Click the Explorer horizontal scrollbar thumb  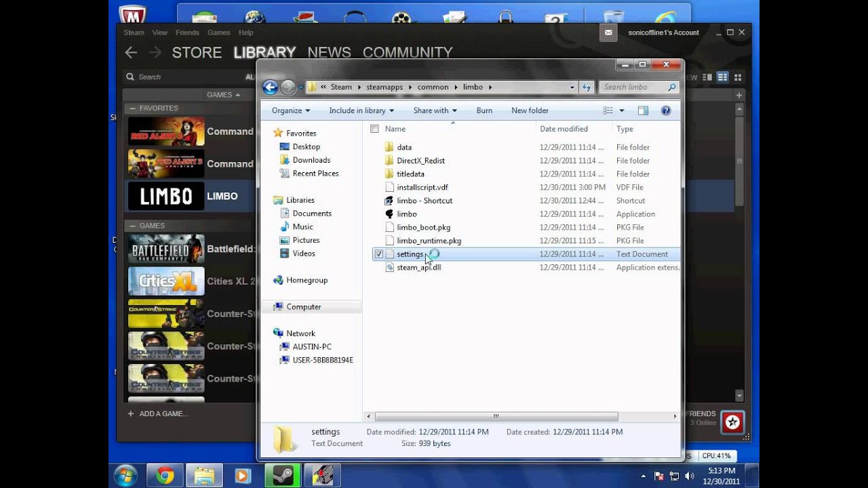click(x=496, y=417)
